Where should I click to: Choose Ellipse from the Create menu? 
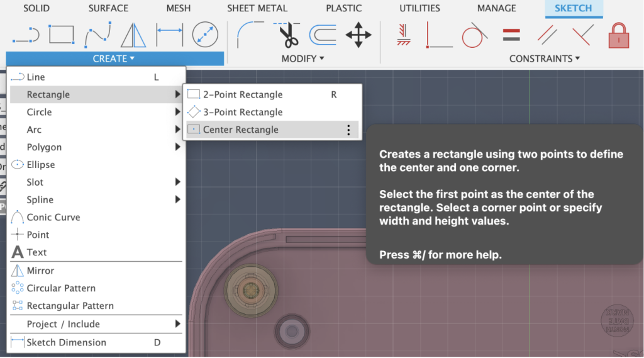(x=96, y=164)
